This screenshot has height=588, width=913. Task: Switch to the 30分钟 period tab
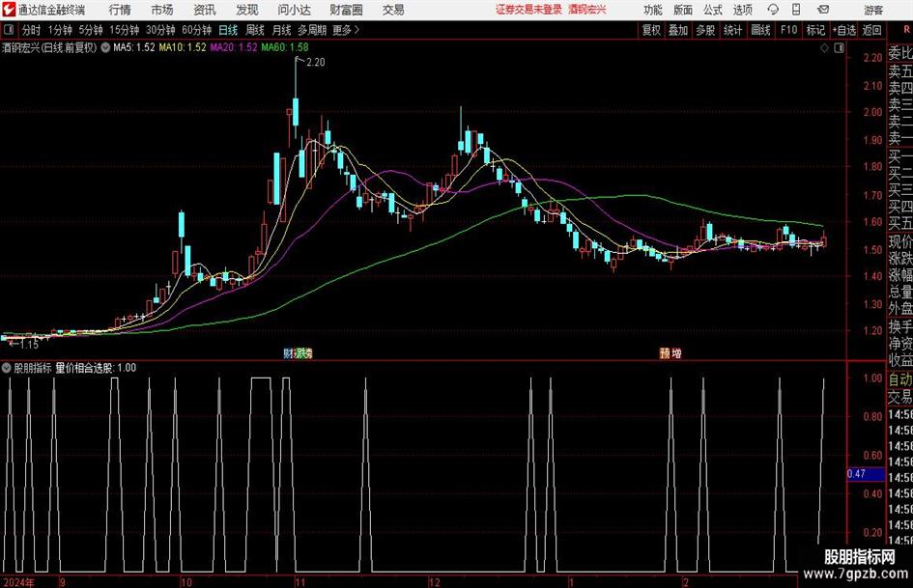(160, 30)
